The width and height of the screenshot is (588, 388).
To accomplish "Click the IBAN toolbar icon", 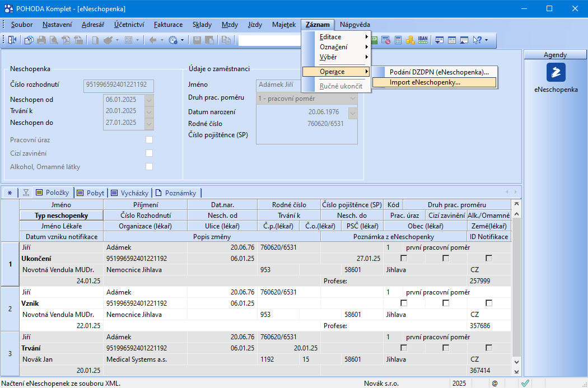I will coord(423,40).
